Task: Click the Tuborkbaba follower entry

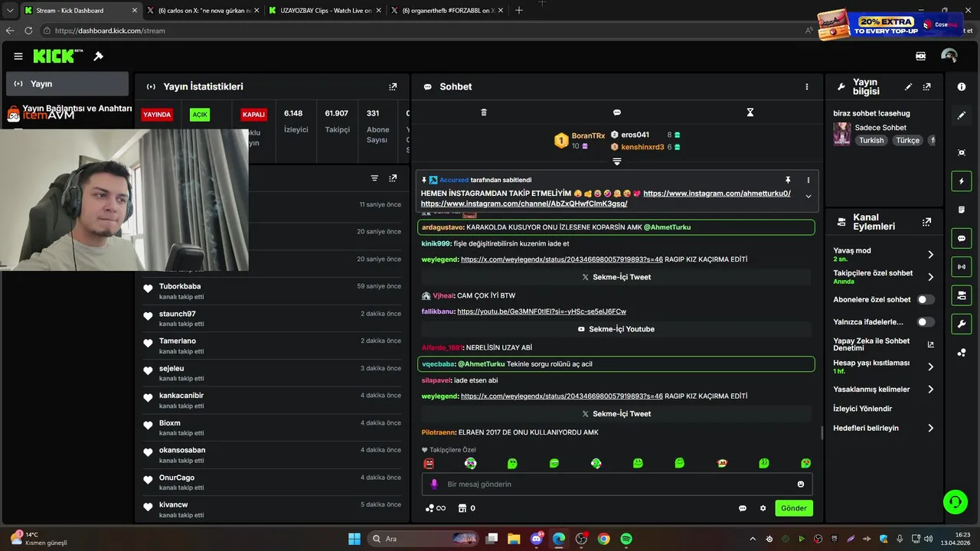Action: [x=271, y=291]
